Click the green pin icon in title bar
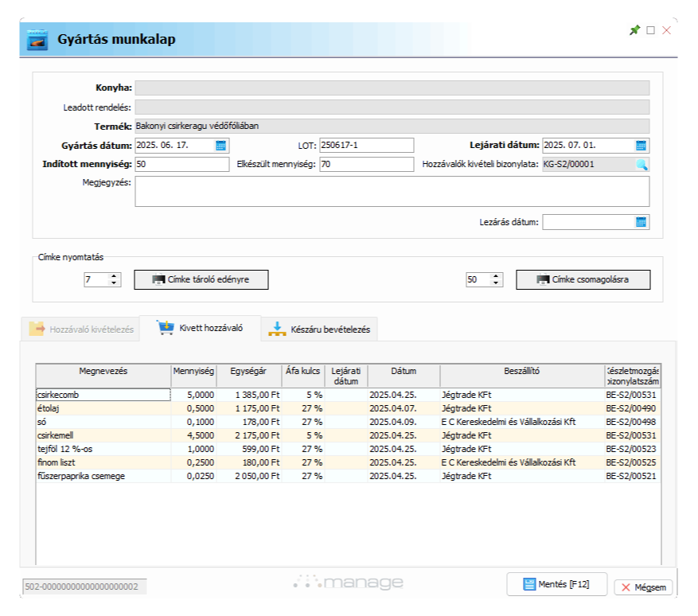Screen dimensions: 698x616 pos(634,30)
